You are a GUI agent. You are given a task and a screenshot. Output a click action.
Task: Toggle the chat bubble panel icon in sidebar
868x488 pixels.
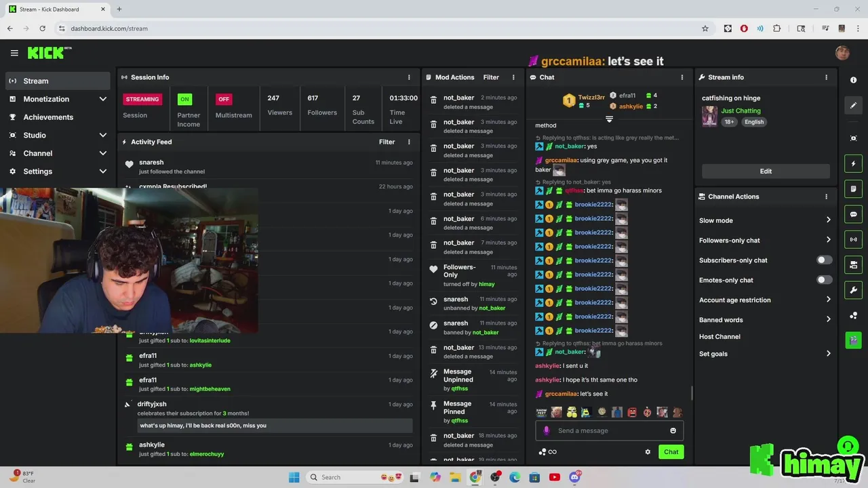coord(853,214)
